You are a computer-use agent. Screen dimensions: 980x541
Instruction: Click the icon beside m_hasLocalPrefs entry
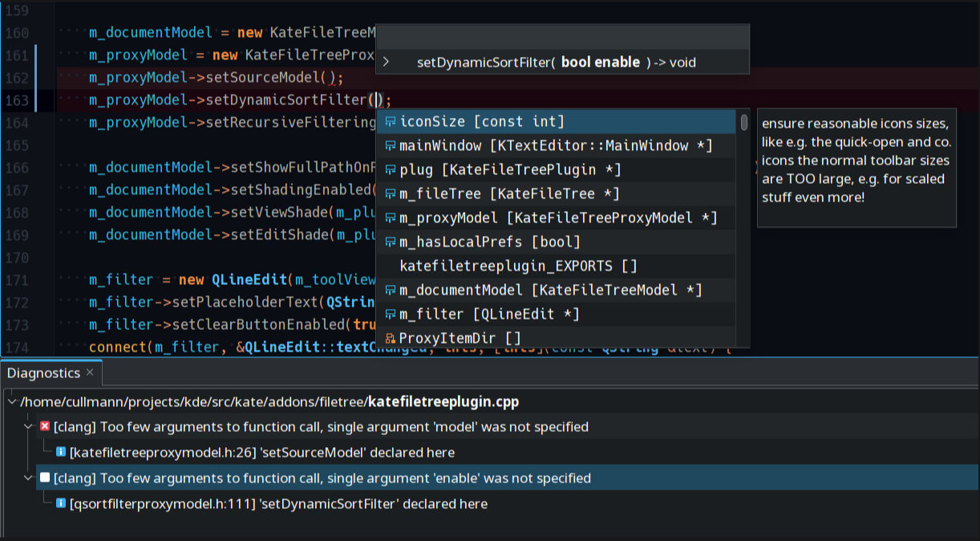pyautogui.click(x=390, y=242)
